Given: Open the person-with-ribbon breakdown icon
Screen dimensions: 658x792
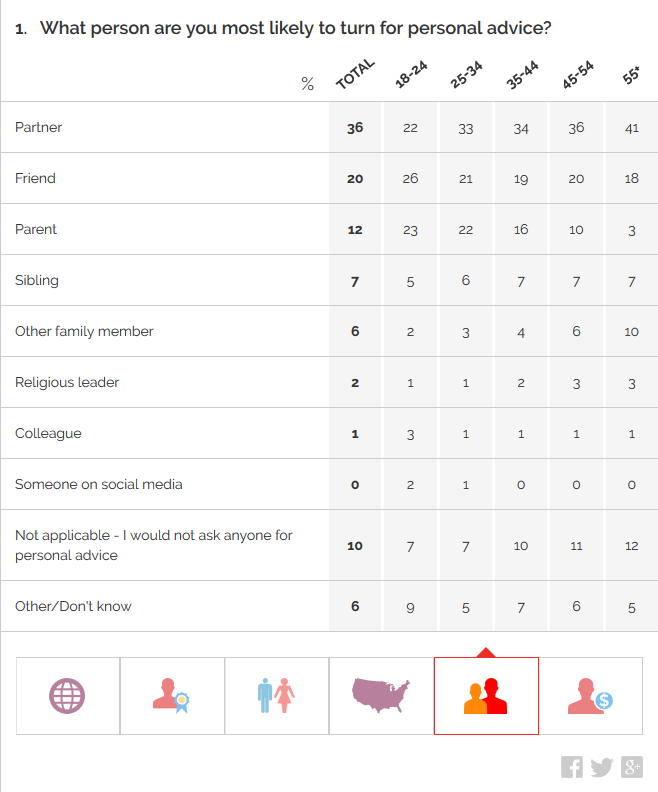Looking at the screenshot, I should coord(172,695).
